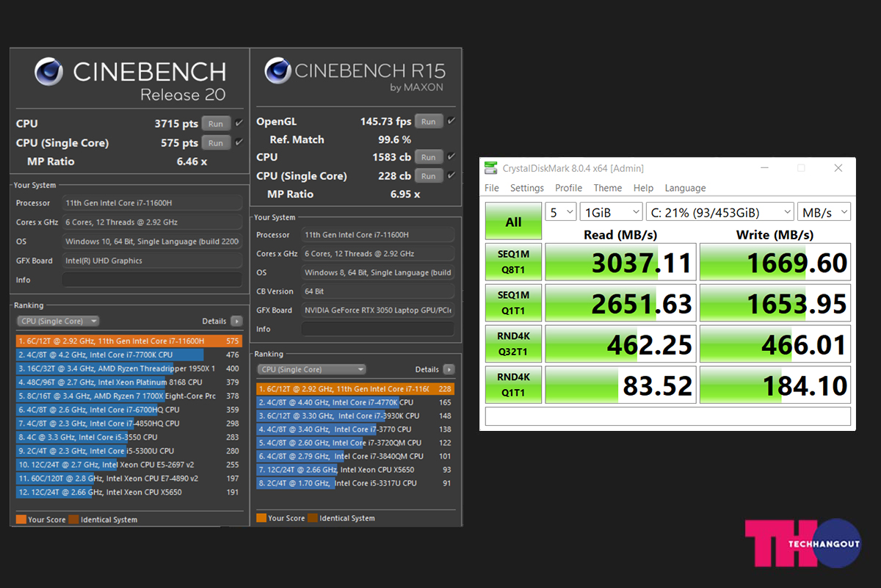The height and width of the screenshot is (588, 881).
Task: Open the Settings menu in CrystalDiskMark
Action: click(x=527, y=188)
